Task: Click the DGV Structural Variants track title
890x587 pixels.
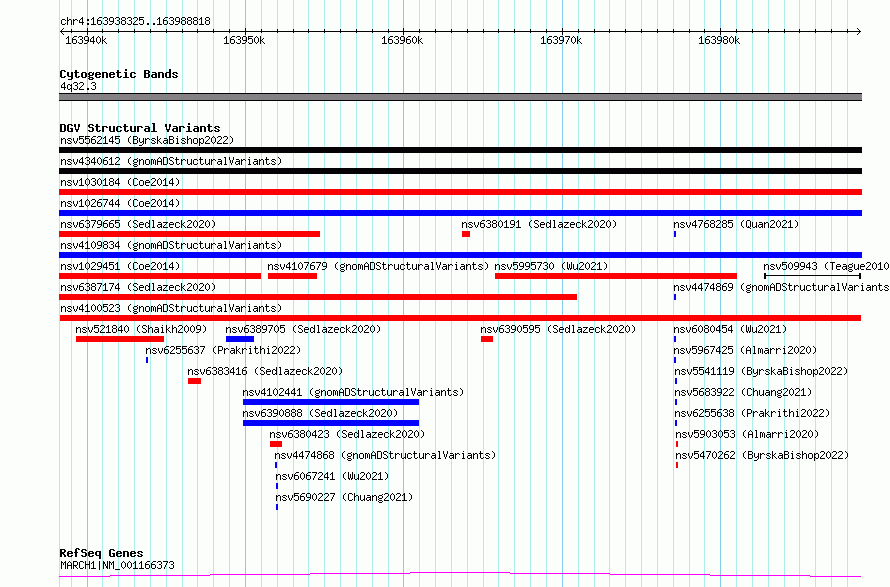Action: pyautogui.click(x=140, y=128)
